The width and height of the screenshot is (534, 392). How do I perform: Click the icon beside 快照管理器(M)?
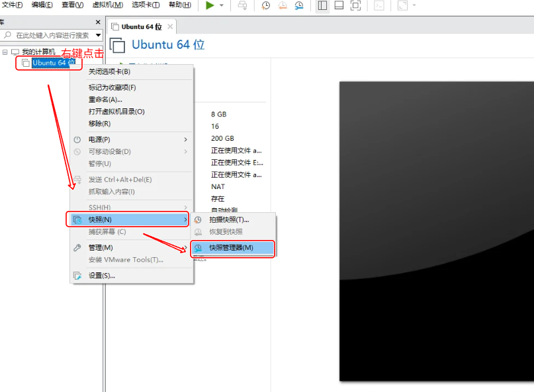(x=198, y=248)
